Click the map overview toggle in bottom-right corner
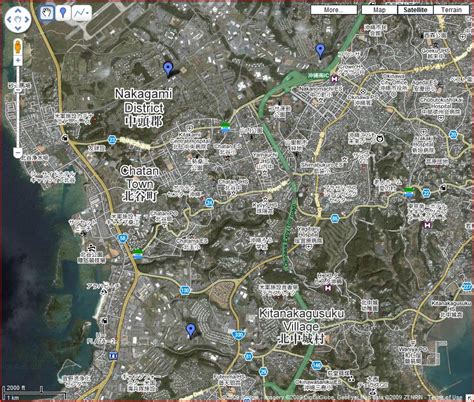Screen dimensions: 474x402 (470, 397)
